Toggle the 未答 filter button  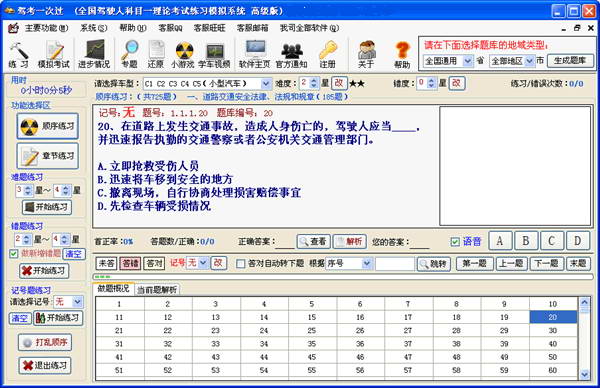click(106, 263)
